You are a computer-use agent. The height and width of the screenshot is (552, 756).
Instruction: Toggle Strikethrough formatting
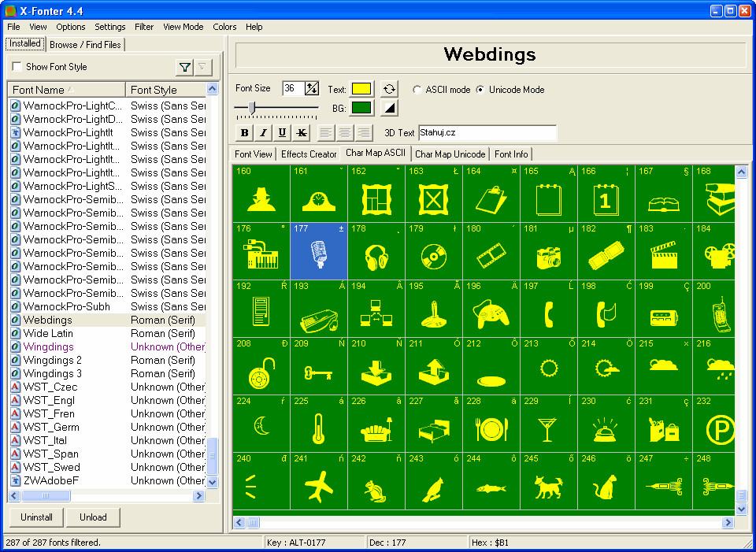tap(302, 132)
